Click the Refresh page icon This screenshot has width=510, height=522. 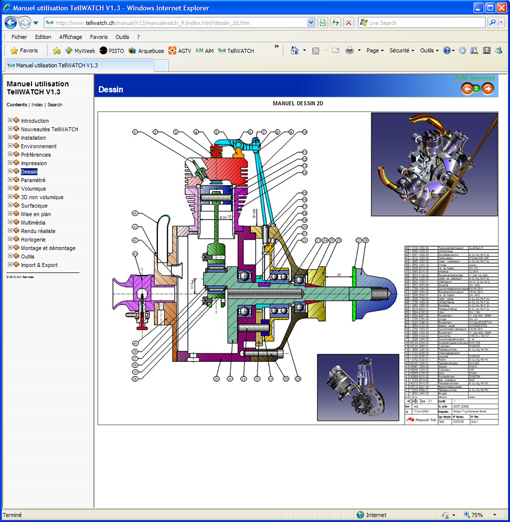(336, 23)
